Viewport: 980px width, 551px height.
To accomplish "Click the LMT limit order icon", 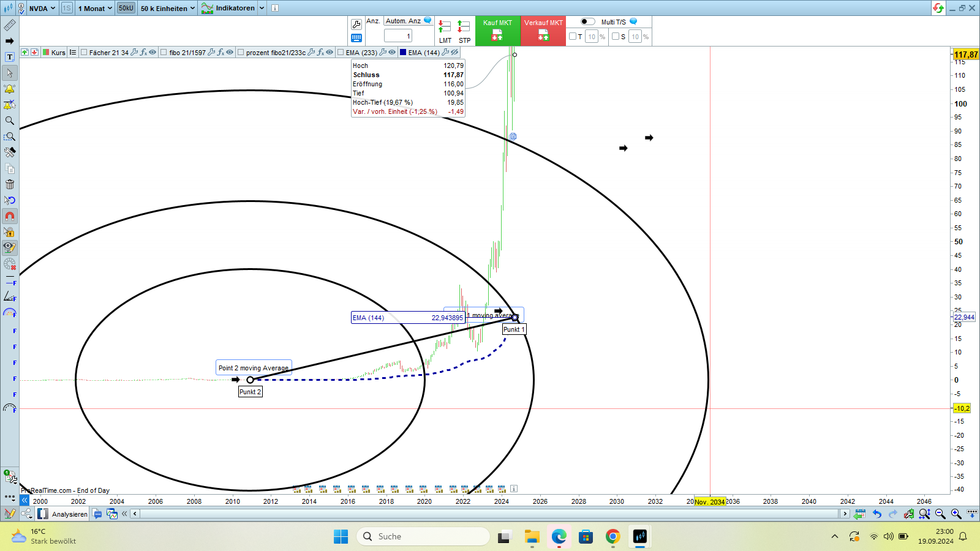I will click(445, 28).
